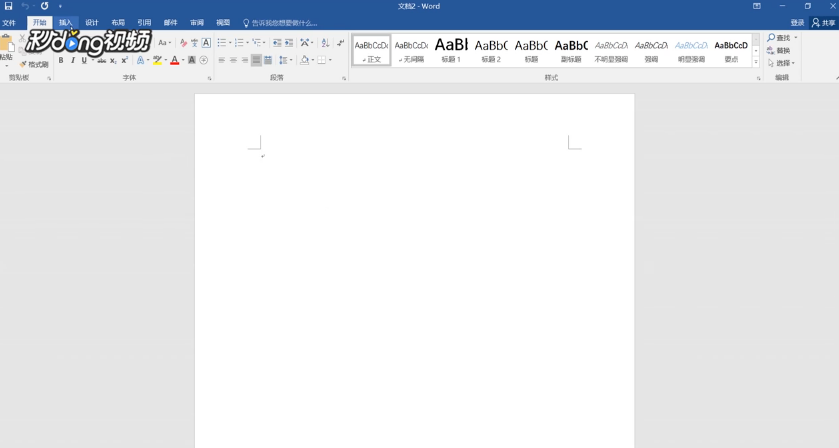Select the 无间隔 (No Spacing) style
This screenshot has height=448, width=839.
(411, 51)
